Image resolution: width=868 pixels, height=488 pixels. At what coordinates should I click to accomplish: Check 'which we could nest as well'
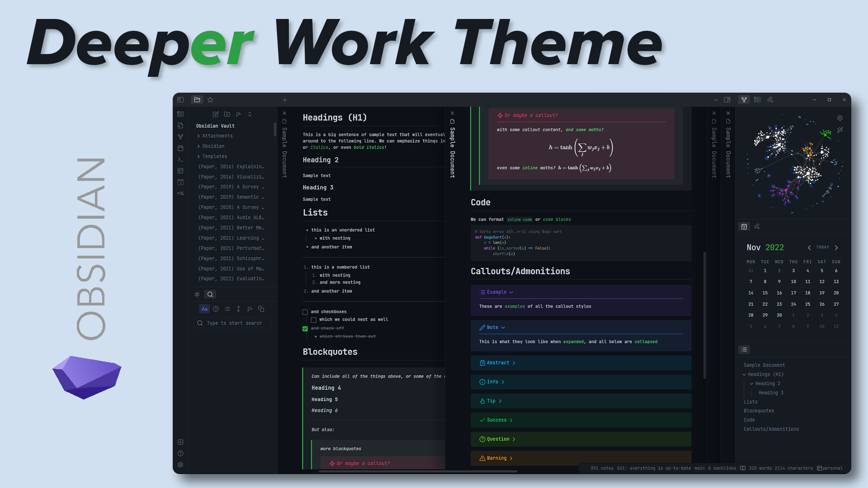pos(313,320)
